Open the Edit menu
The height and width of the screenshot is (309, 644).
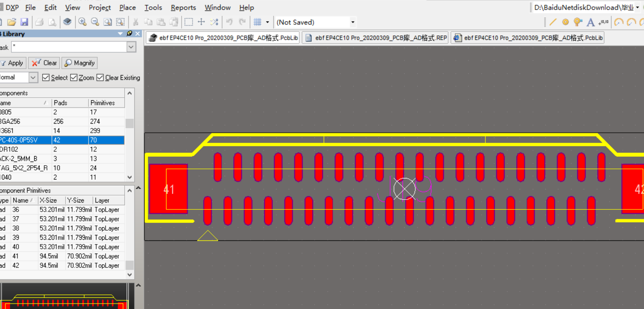click(50, 7)
